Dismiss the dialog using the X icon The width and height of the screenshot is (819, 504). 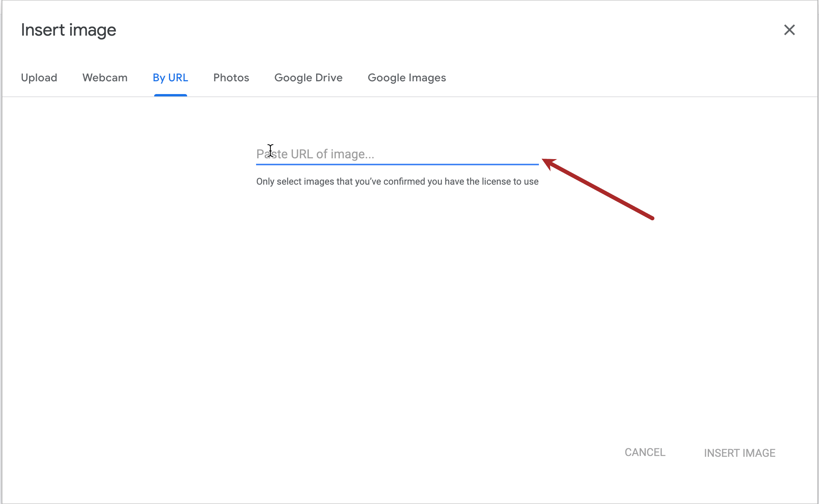tap(789, 30)
